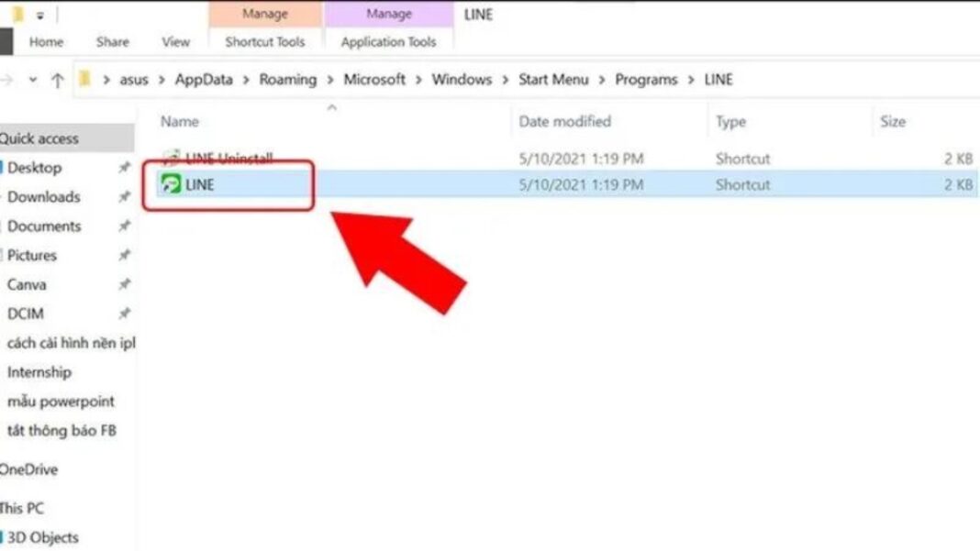The width and height of the screenshot is (980, 551).
Task: Open Quick access in the sidebar
Action: pos(39,138)
